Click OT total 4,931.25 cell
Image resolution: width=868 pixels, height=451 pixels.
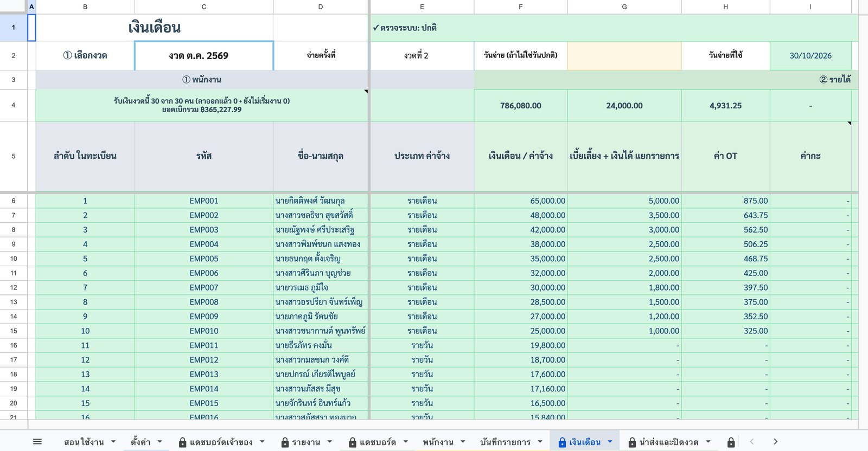point(725,106)
